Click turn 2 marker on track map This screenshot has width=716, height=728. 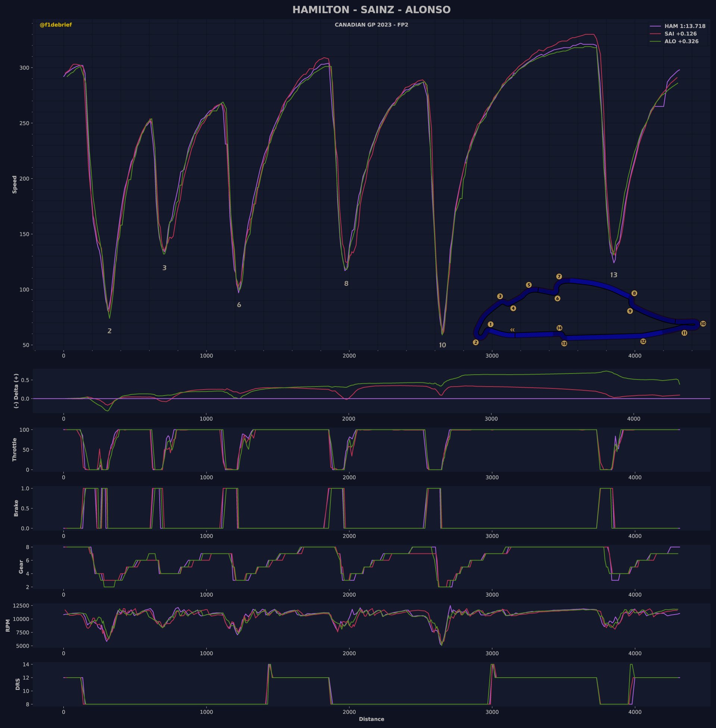476,343
